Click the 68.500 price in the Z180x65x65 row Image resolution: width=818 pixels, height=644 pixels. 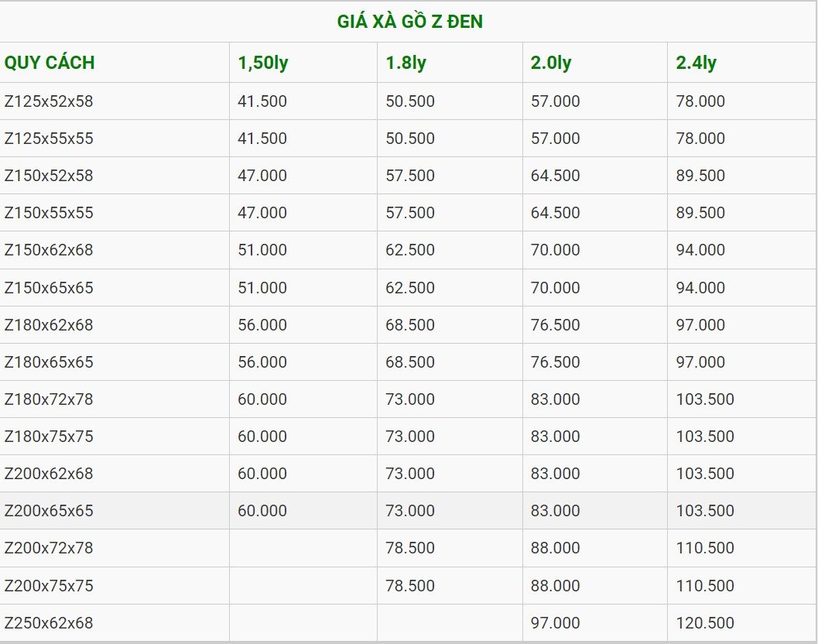pyautogui.click(x=410, y=362)
